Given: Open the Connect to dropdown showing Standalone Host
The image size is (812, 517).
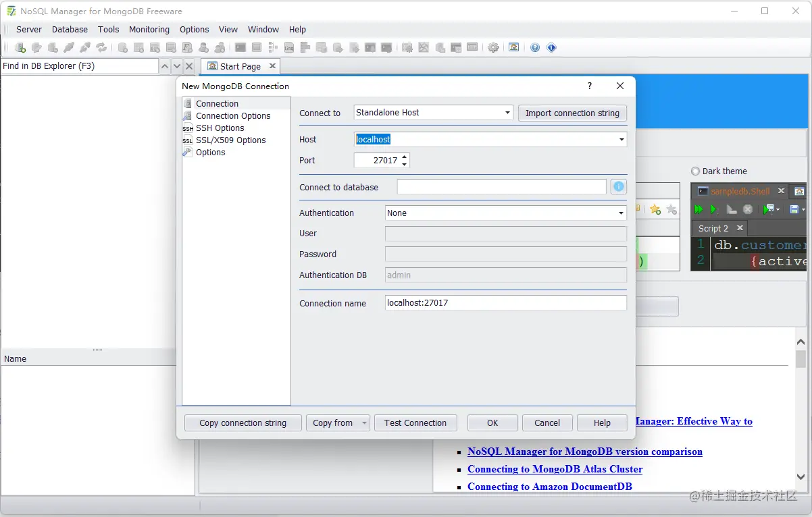Looking at the screenshot, I should coord(434,113).
